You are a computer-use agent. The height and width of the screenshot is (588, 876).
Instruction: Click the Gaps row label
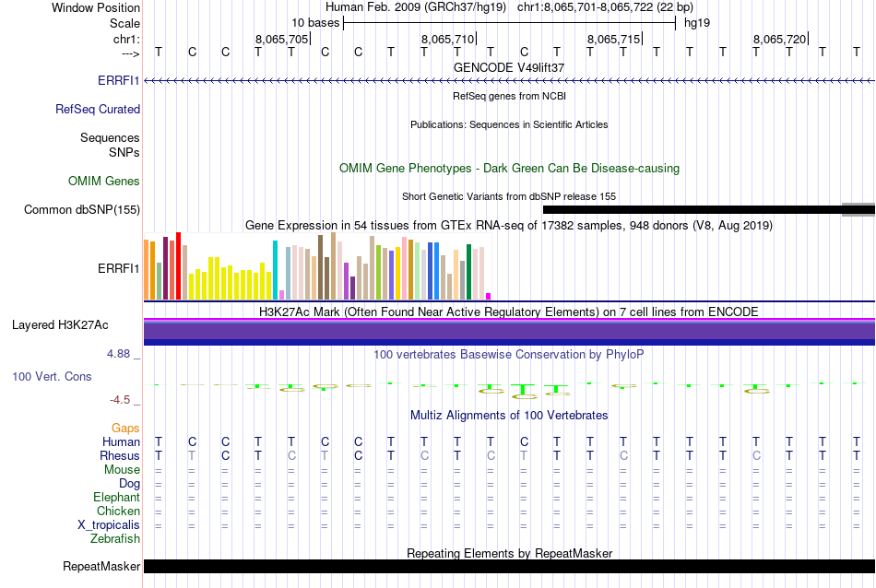tap(125, 429)
